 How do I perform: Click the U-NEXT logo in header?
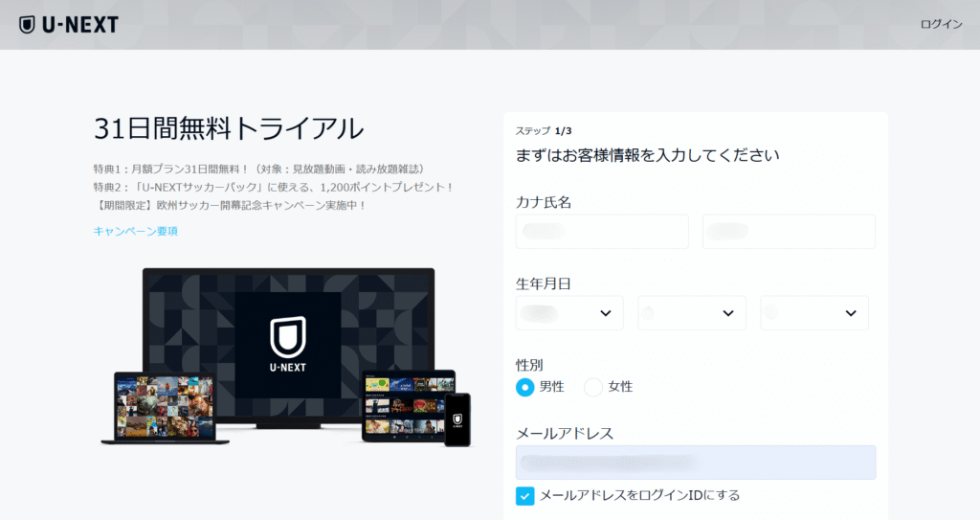click(69, 24)
